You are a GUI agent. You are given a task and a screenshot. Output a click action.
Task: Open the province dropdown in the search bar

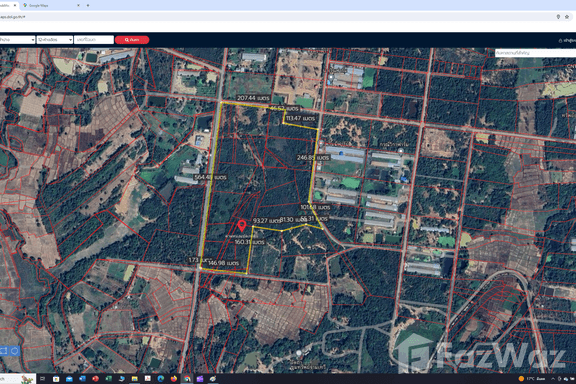[17, 40]
